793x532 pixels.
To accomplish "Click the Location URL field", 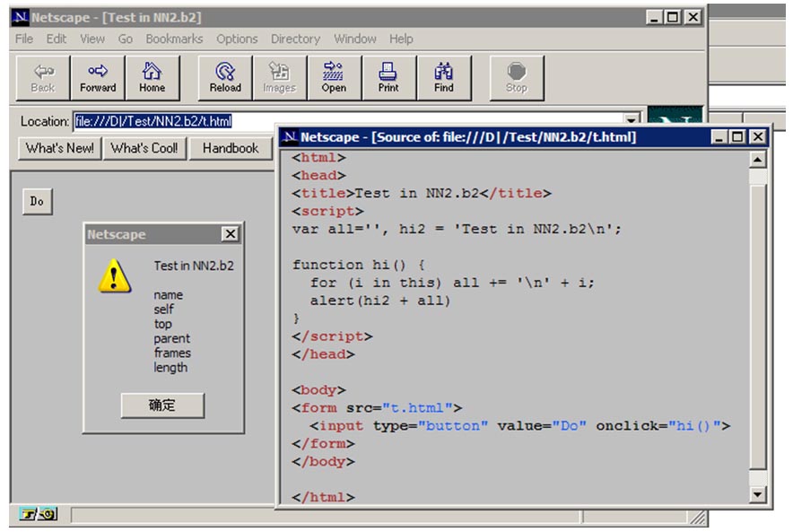I will click(x=348, y=121).
